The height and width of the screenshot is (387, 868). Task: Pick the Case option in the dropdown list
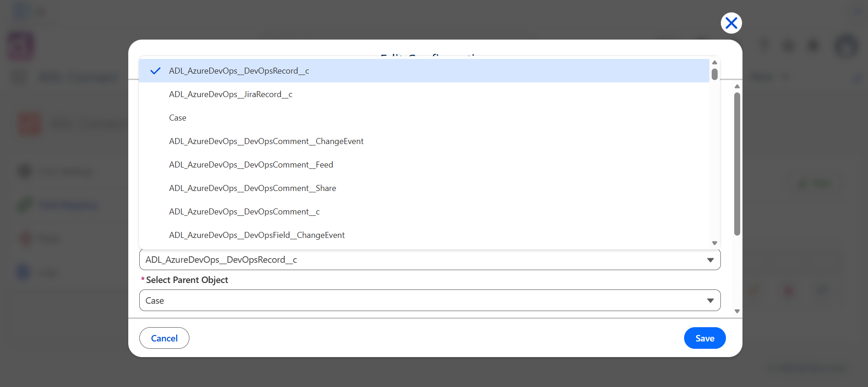424,118
